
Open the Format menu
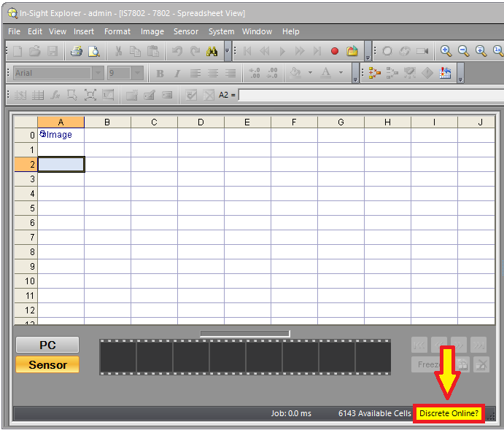tap(117, 31)
